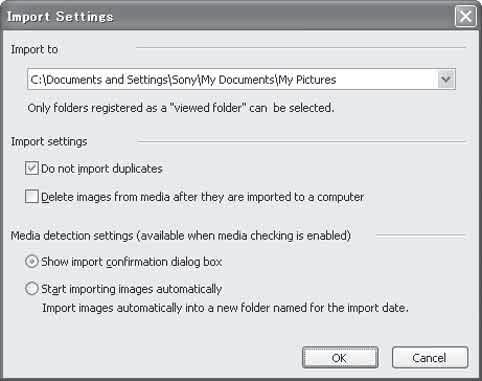Image resolution: width=482 pixels, height=381 pixels.
Task: Close the Import Settings dialog window
Action: (x=465, y=16)
